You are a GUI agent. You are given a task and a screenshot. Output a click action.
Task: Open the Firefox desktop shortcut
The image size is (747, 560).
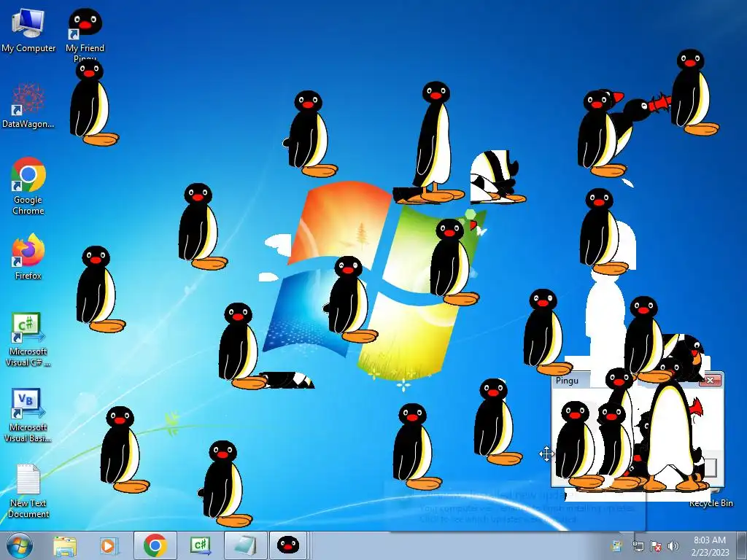28,256
